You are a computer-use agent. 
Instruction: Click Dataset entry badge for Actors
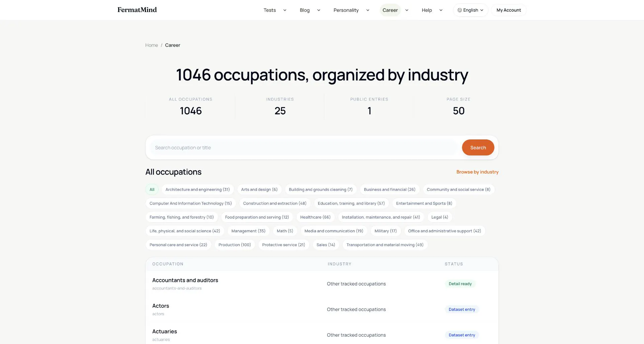[x=462, y=309]
